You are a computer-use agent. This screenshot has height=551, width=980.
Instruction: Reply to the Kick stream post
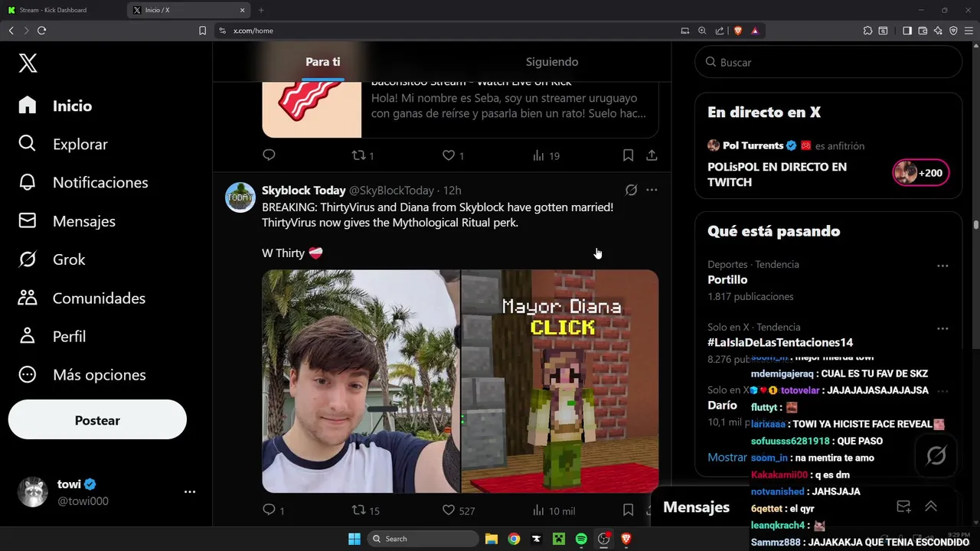269,155
